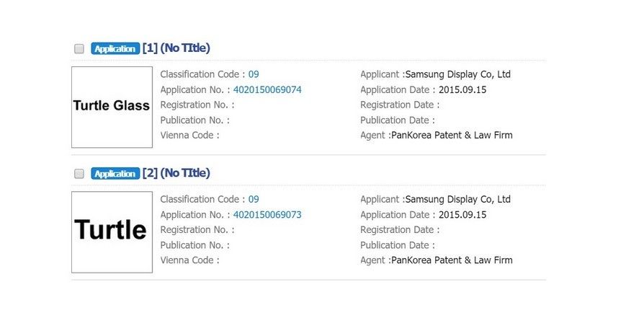Select Samsung Display applicant in the second result
The height and width of the screenshot is (313, 644).
(x=458, y=199)
